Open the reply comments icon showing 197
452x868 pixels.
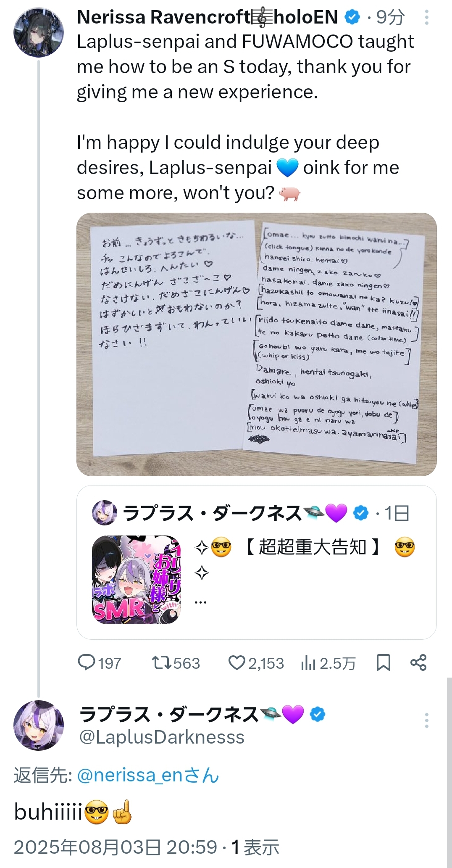pos(99,663)
